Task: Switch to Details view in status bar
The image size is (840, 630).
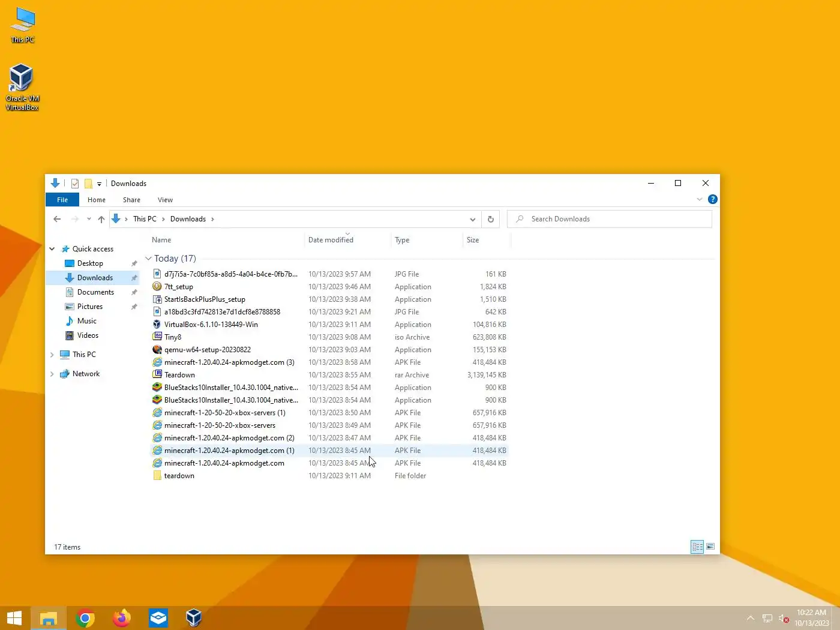Action: pyautogui.click(x=697, y=547)
